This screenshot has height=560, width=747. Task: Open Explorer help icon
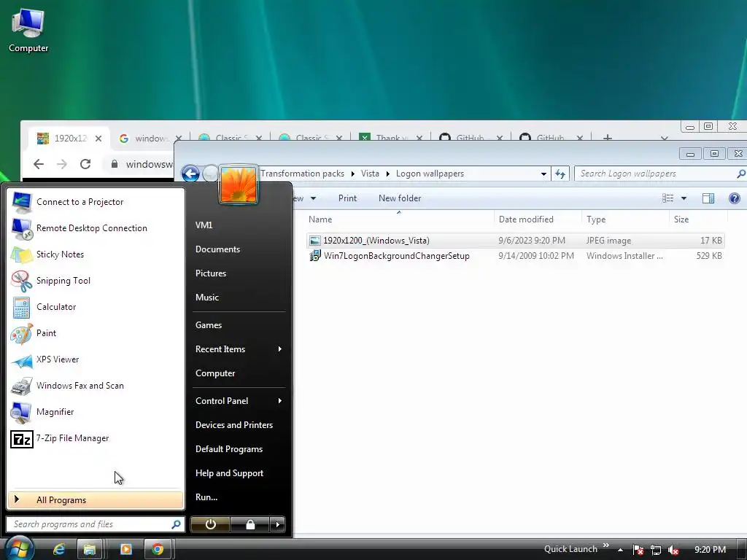(x=734, y=198)
